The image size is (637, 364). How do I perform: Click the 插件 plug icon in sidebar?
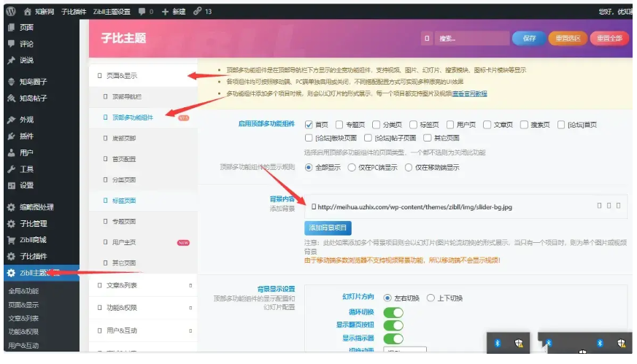[11, 136]
